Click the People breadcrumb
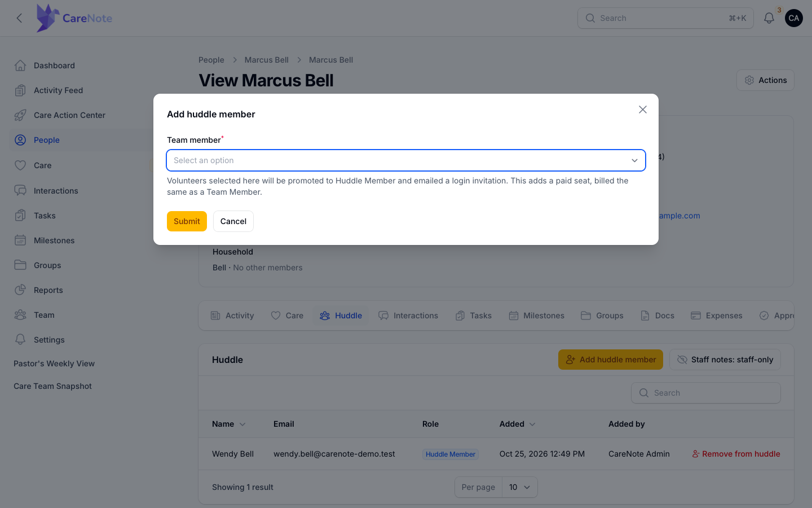Viewport: 812px width, 508px height. click(211, 60)
